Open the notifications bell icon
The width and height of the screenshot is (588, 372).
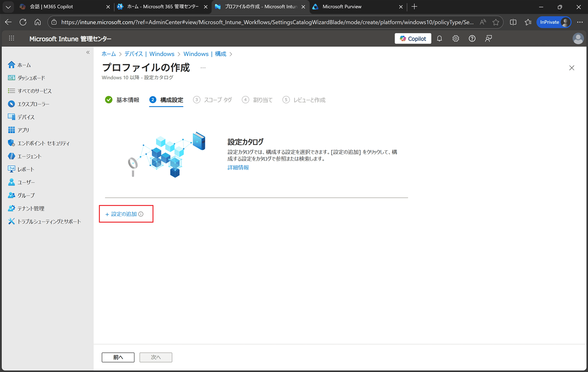439,38
